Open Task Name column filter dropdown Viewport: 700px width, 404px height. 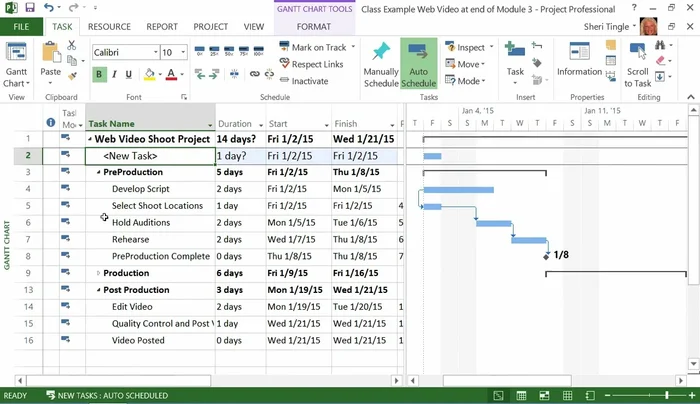click(x=210, y=125)
